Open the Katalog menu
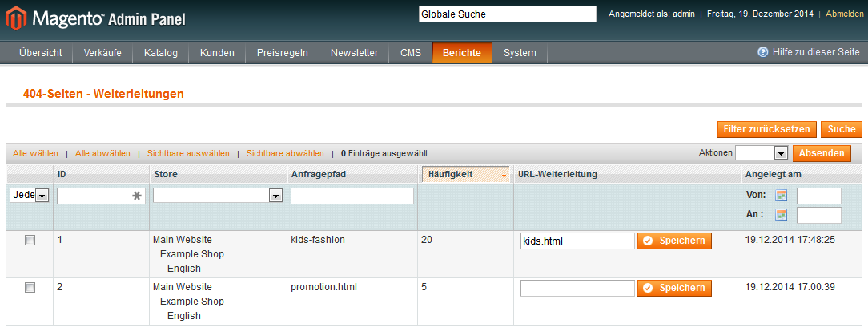Viewport: 868px width, 332px height. point(160,53)
